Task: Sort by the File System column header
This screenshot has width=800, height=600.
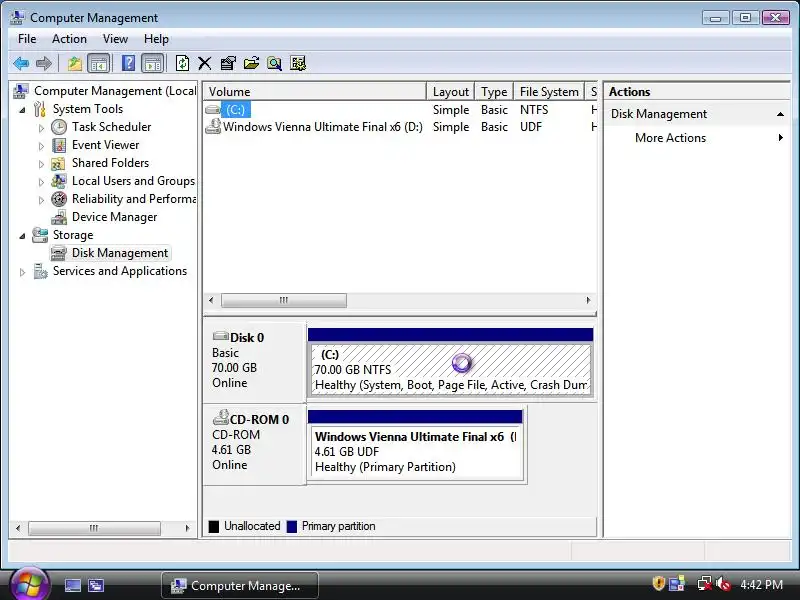Action: [549, 92]
